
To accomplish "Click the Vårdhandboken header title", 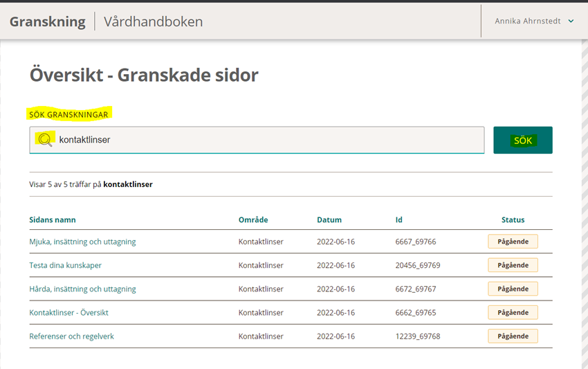I will (x=153, y=21).
